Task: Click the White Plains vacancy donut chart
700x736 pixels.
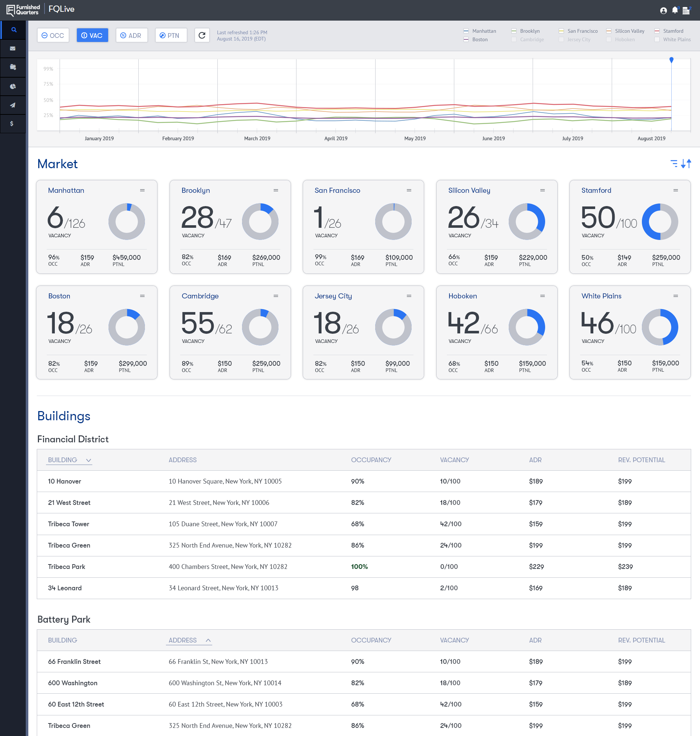Action: (660, 327)
